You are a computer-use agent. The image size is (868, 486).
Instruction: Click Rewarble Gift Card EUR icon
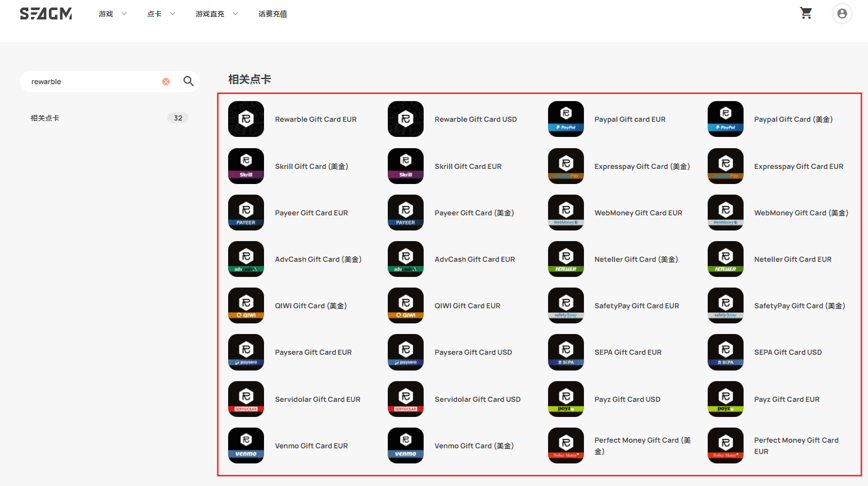tap(246, 119)
